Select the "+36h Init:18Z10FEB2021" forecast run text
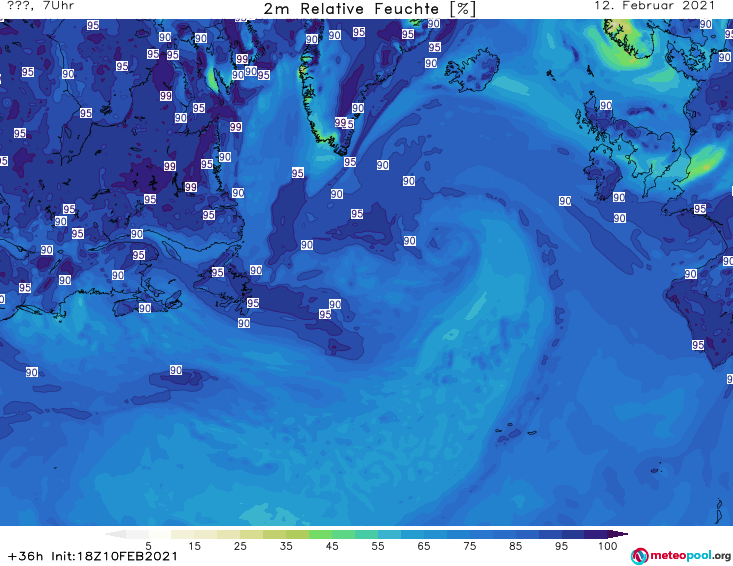The width and height of the screenshot is (733, 566). (x=93, y=556)
